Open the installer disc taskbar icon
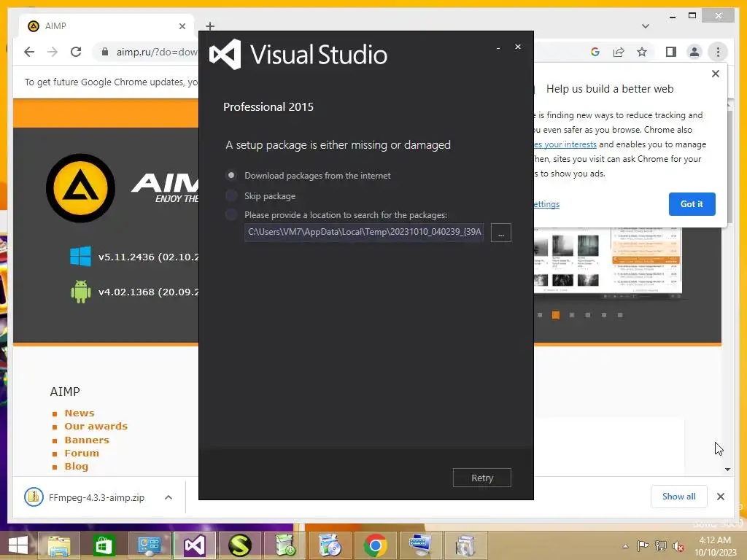The height and width of the screenshot is (560, 747). coord(330,545)
